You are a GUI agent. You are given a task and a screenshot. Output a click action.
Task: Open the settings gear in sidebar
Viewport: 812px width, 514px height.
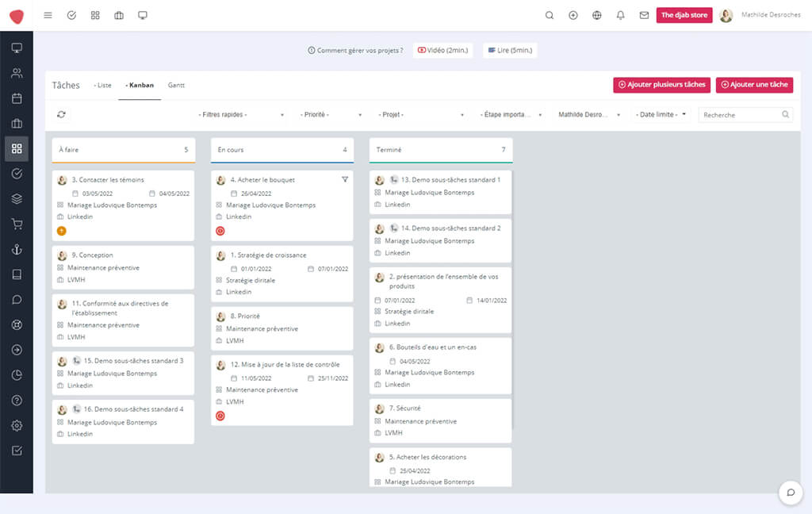(17, 425)
